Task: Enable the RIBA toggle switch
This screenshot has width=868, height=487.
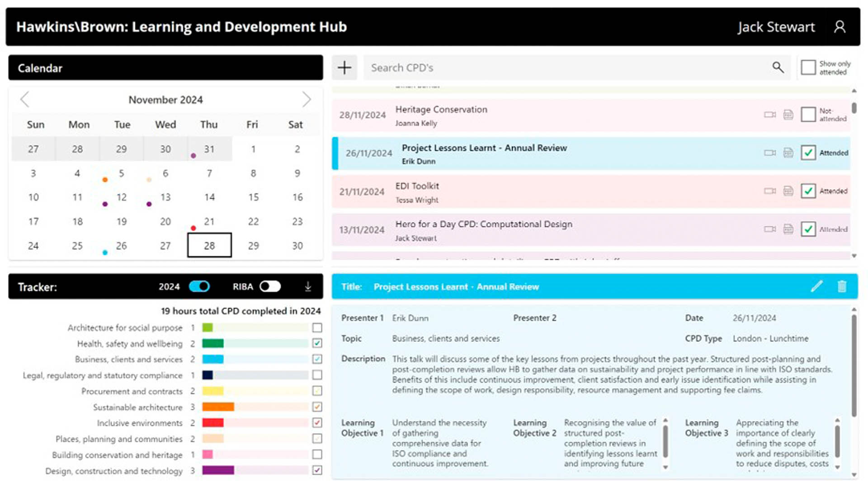Action: (270, 286)
